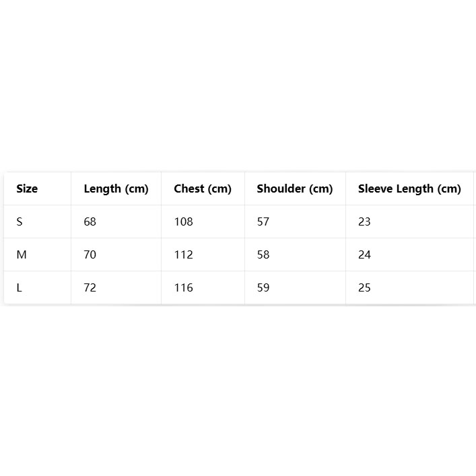Click the Shoulder (cm) column header
Screen dimensions: 476x476
click(x=295, y=189)
